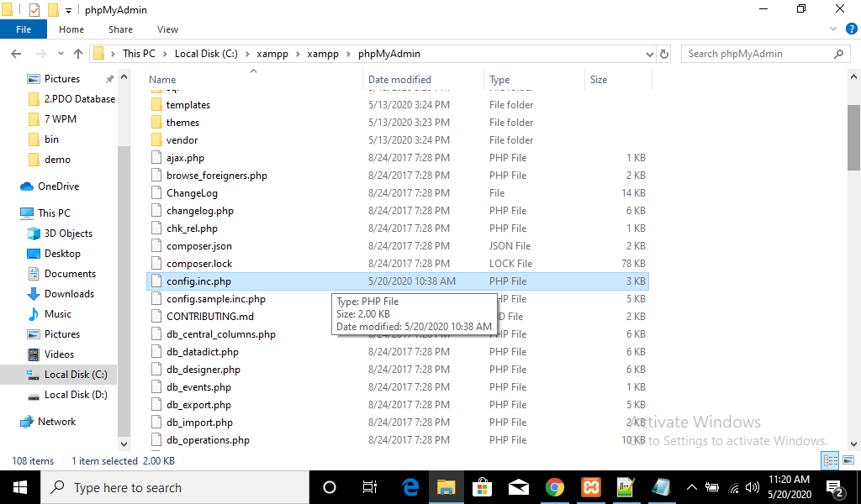Open Windows notification center
The image size is (861, 504).
837,488
